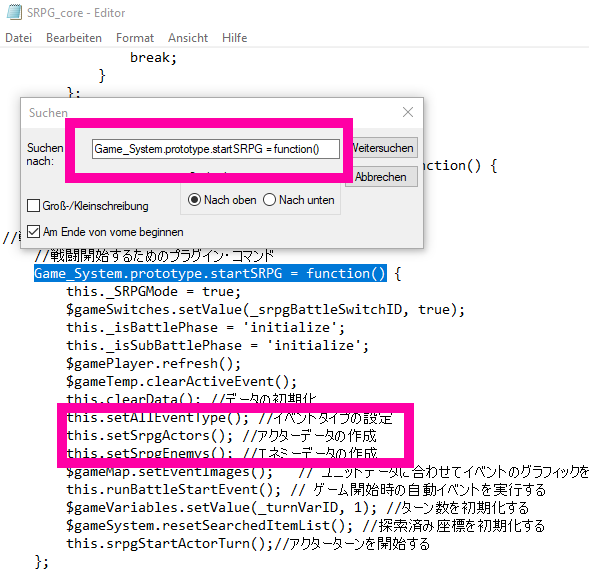The image size is (589, 577).
Task: Click the highlighted startSRPG function line
Action: [x=210, y=273]
